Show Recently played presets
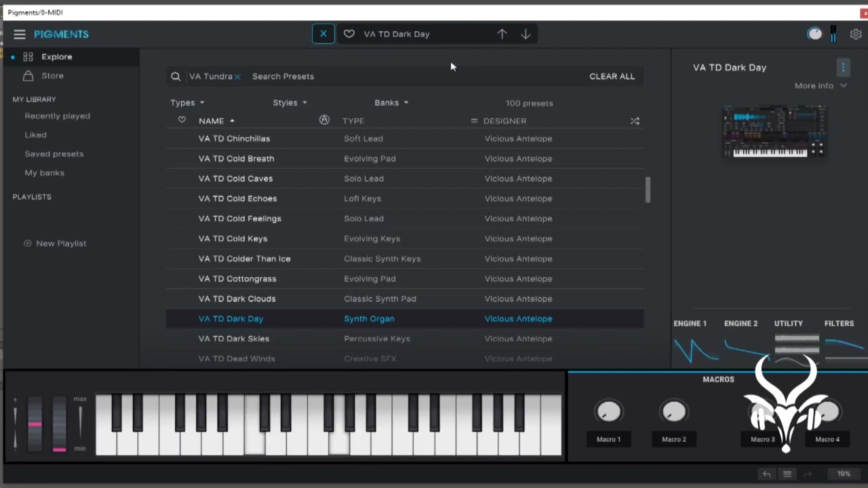868x488 pixels. pyautogui.click(x=57, y=116)
